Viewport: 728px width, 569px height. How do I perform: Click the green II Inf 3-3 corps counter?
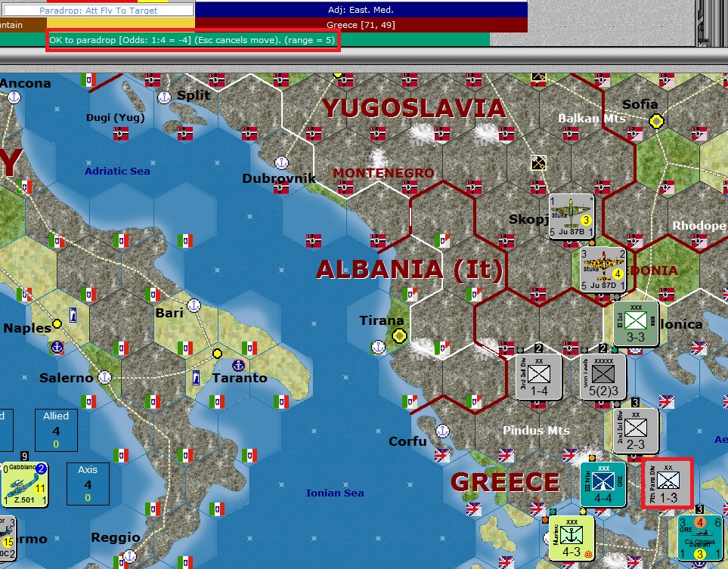click(636, 324)
